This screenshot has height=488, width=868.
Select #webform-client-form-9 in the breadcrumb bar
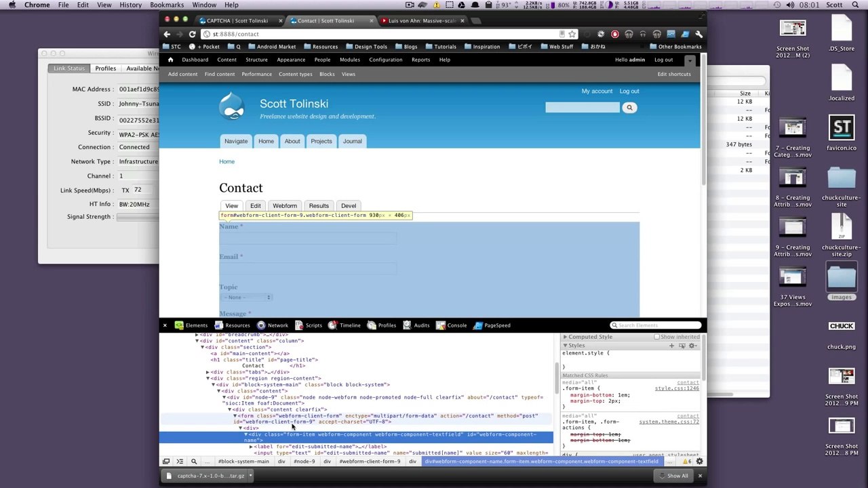(370, 462)
